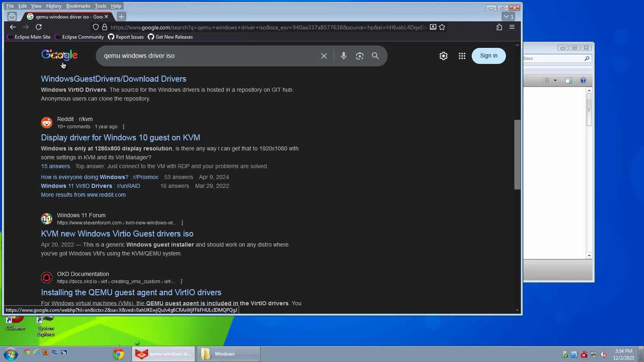Click the shield tracking protection icon
The image size is (644, 362).
(95, 27)
